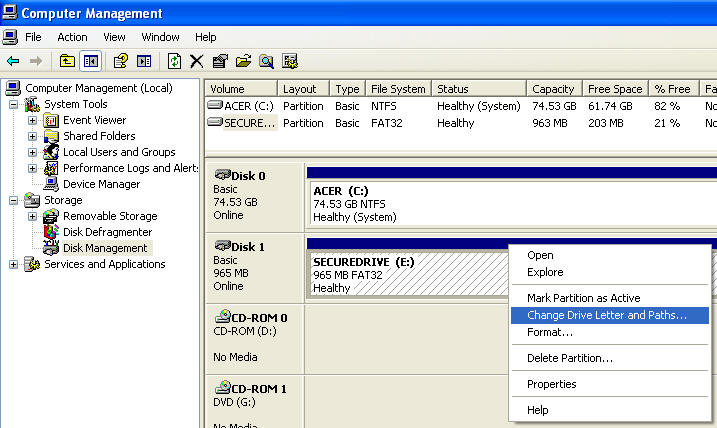Image resolution: width=717 pixels, height=428 pixels.
Task: Sort by the File System column header
Action: point(399,89)
